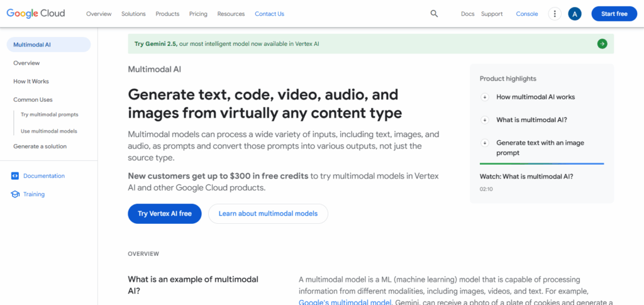
Task: Select Generate a solution in sidebar
Action: point(40,147)
